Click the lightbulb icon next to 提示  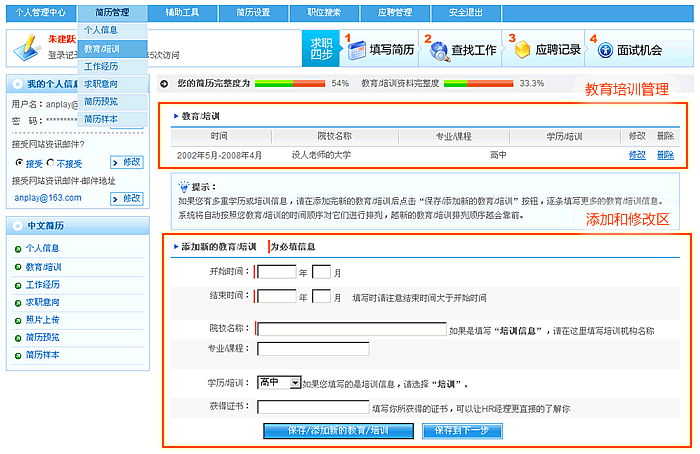click(x=182, y=186)
